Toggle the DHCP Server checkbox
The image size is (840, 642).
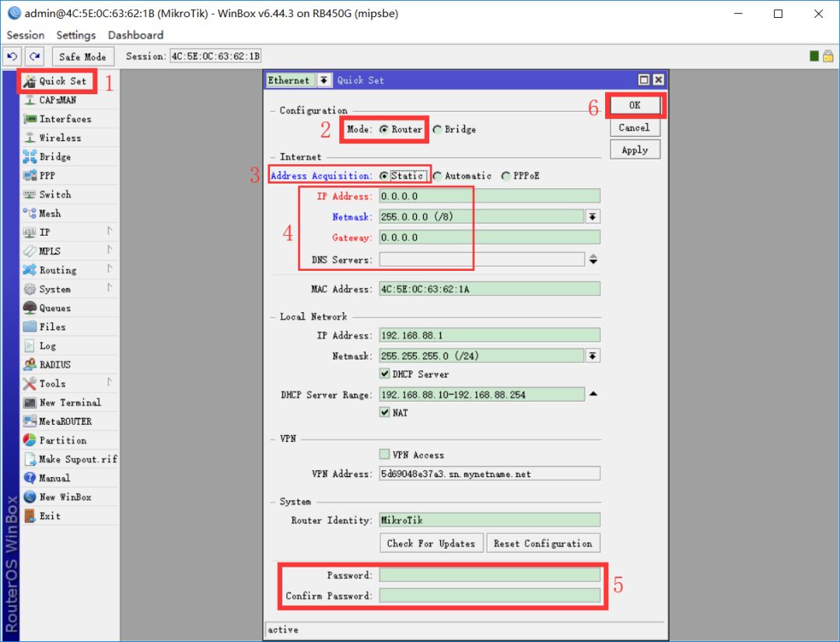coord(385,374)
